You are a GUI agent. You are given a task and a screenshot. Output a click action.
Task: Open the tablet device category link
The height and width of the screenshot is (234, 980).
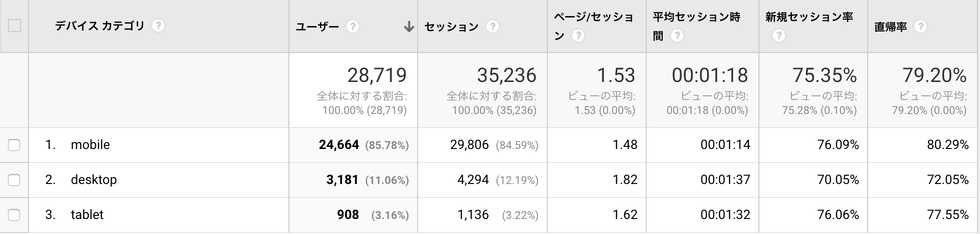[87, 214]
